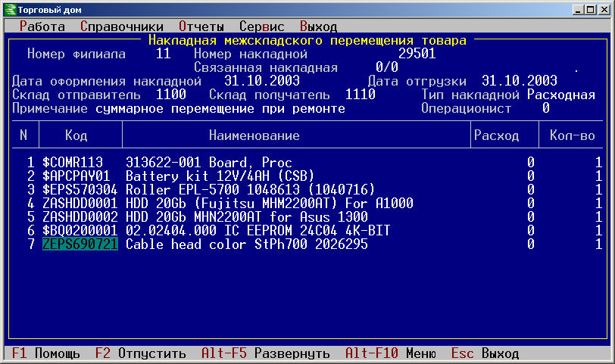
Task: Click sender warehouse value 1100
Action: pyautogui.click(x=171, y=95)
